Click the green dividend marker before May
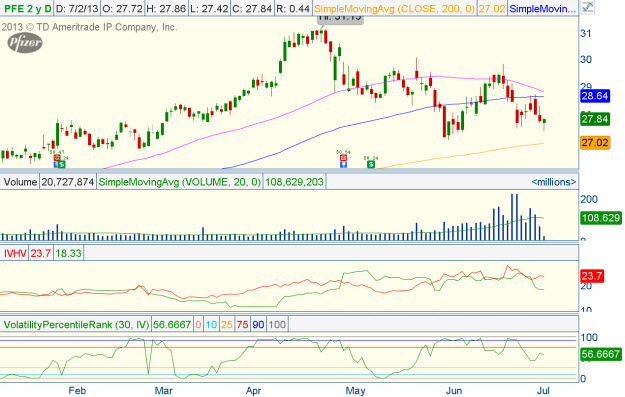Image resolution: width=625 pixels, height=397 pixels. pos(371,164)
